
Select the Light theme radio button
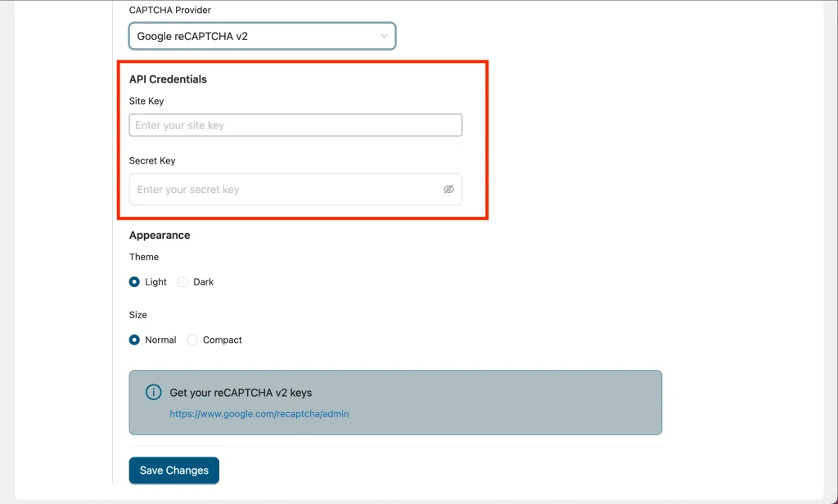134,282
